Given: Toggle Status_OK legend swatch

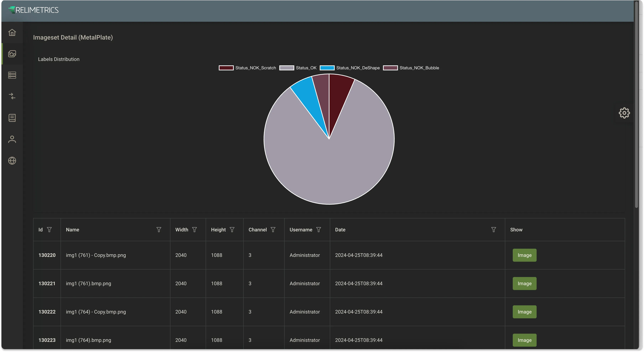Looking at the screenshot, I should click(287, 68).
